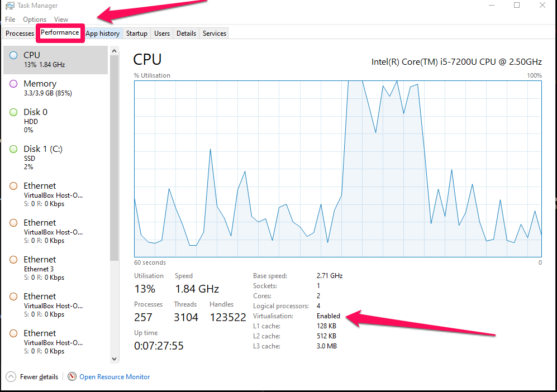
Task: Click the Resource Monitor gauge icon
Action: [72, 376]
